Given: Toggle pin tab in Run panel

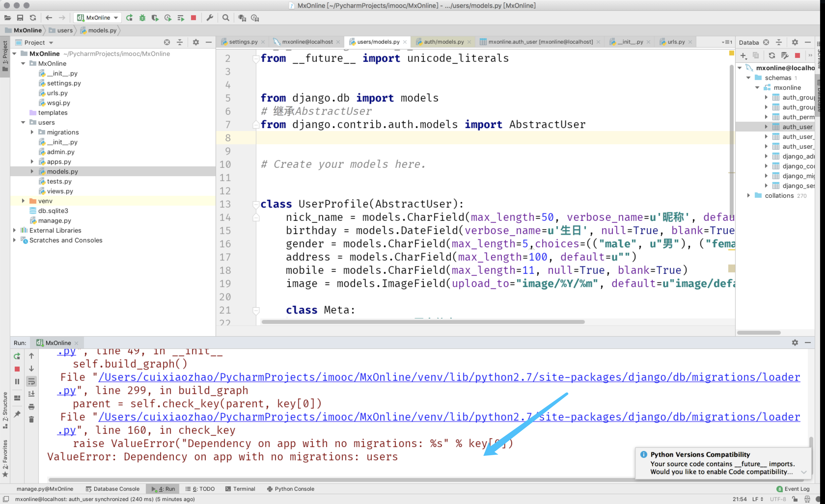Looking at the screenshot, I should [x=17, y=414].
